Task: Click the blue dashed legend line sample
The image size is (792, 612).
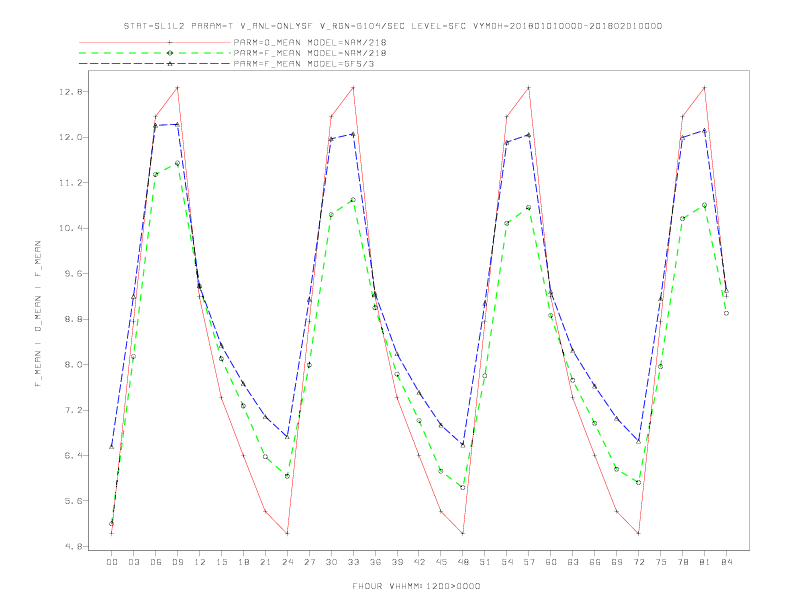Action: click(x=155, y=64)
